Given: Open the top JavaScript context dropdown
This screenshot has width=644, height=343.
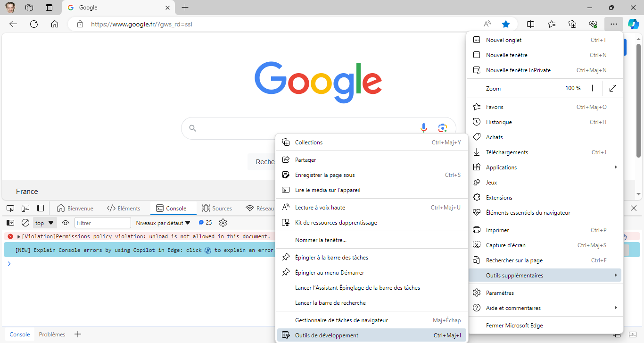Looking at the screenshot, I should pos(45,223).
